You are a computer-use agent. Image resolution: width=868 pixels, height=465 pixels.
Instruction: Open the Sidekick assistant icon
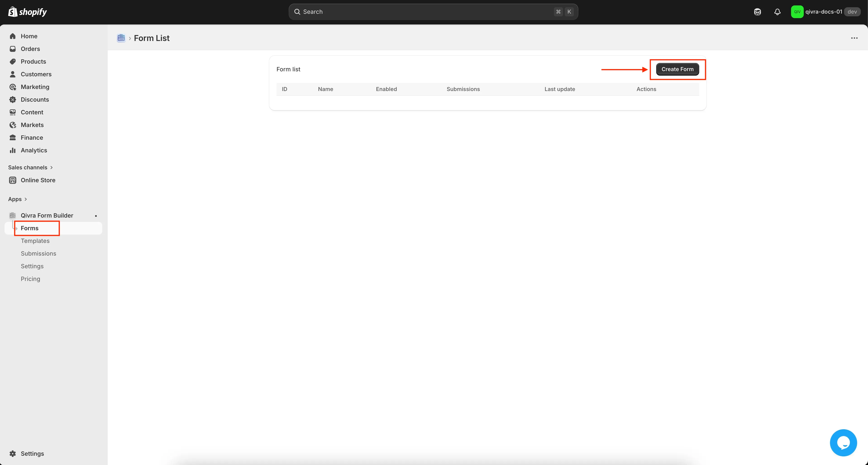tap(757, 12)
